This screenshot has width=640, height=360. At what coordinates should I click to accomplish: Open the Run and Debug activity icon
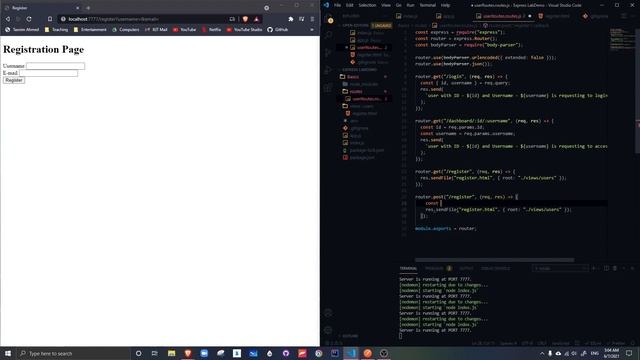click(x=329, y=70)
